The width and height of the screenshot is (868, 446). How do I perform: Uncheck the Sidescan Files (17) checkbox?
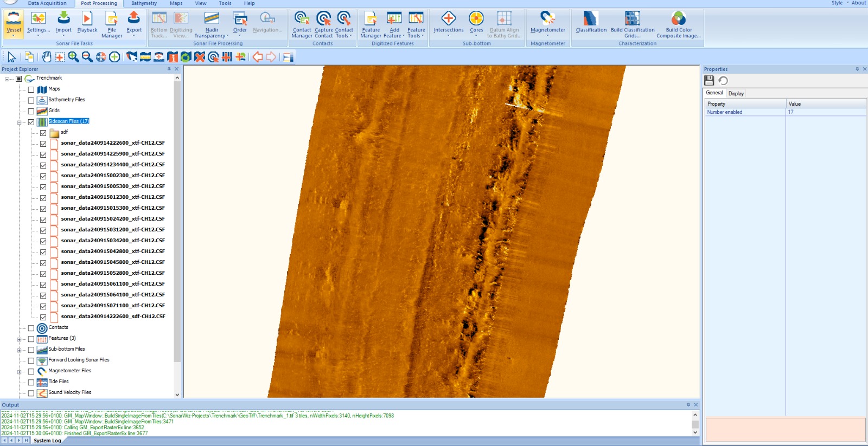pyautogui.click(x=31, y=122)
